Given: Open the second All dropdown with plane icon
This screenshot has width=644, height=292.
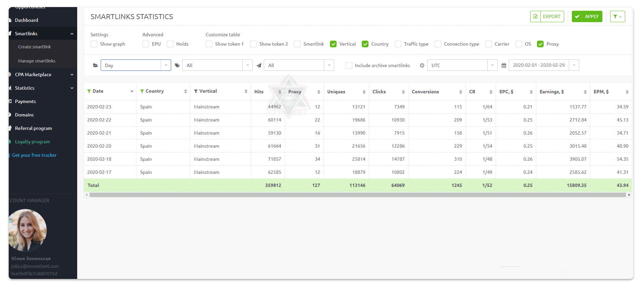Looking at the screenshot, I should [299, 65].
